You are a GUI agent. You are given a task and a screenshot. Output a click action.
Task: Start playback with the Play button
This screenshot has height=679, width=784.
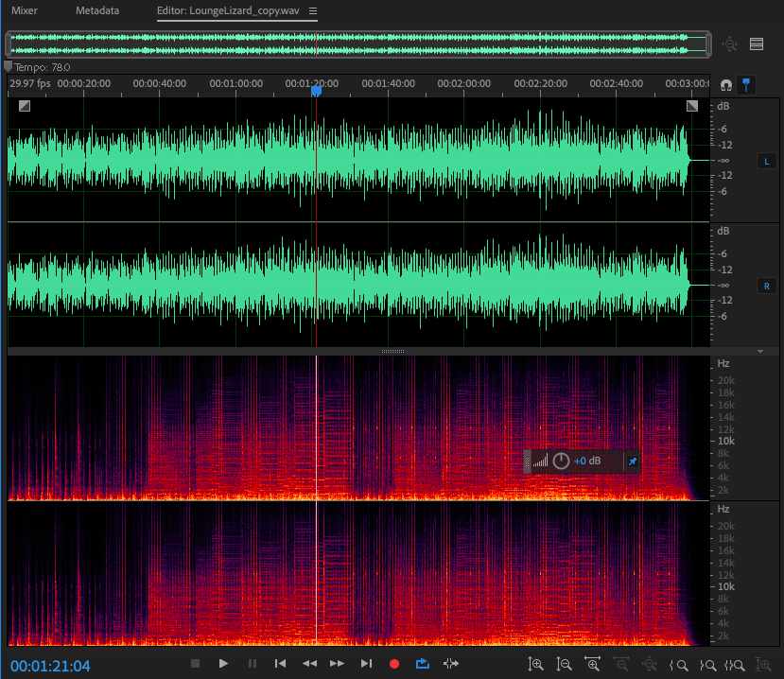point(223,664)
